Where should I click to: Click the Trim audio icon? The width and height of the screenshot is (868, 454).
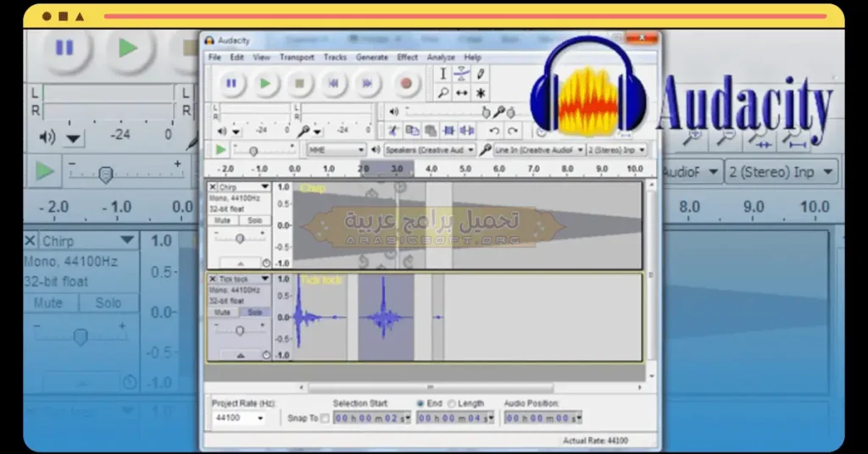click(449, 131)
